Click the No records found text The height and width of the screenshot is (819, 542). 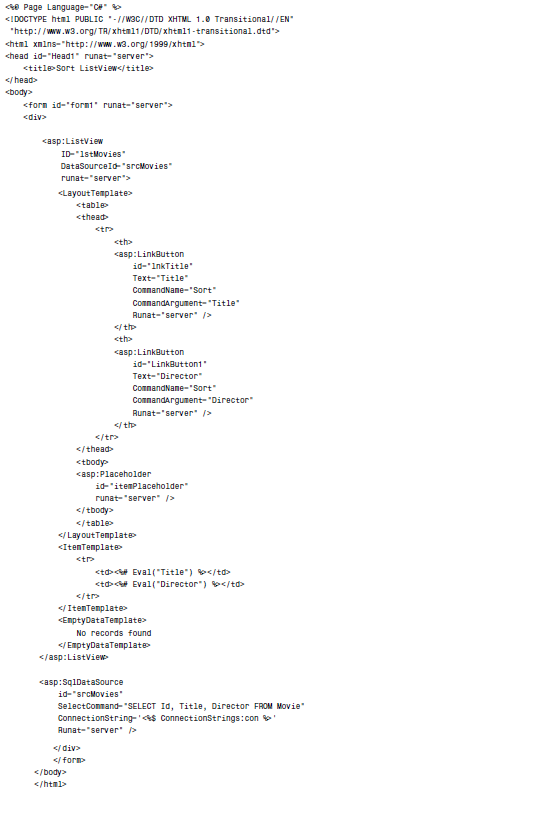pyautogui.click(x=114, y=633)
